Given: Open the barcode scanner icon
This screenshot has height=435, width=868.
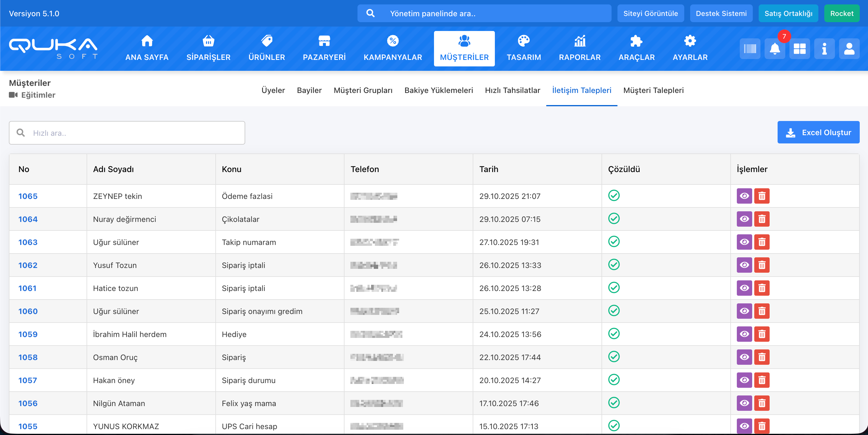Looking at the screenshot, I should (x=750, y=49).
